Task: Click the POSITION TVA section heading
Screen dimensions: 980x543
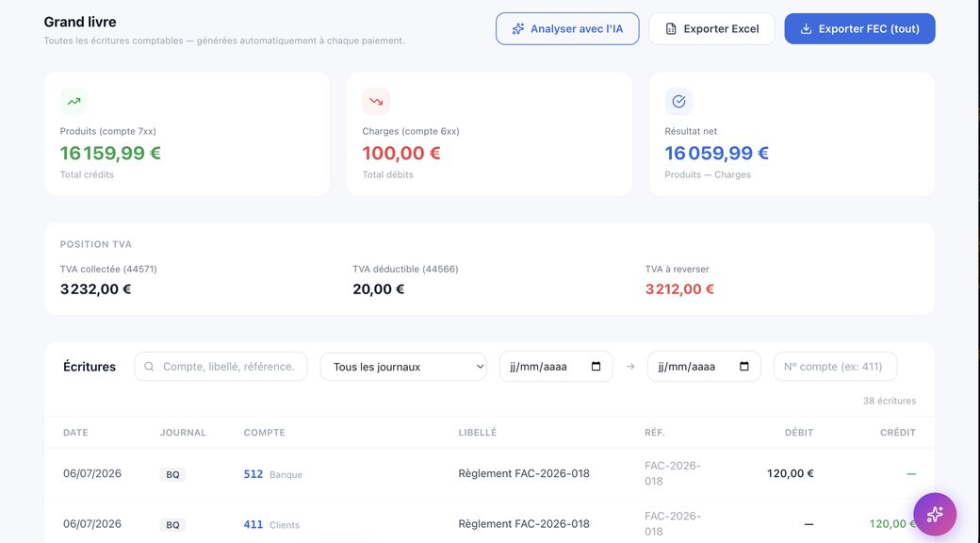Action: (95, 244)
